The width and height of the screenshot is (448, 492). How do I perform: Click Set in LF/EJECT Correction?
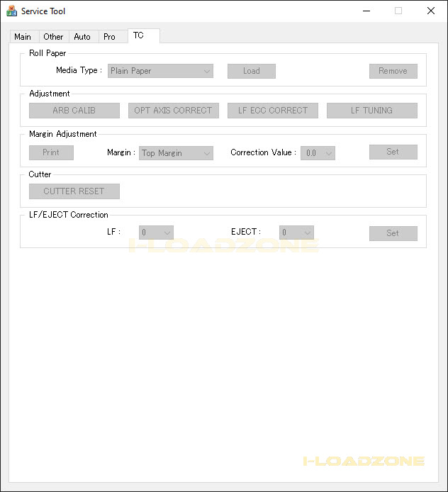pyautogui.click(x=393, y=233)
